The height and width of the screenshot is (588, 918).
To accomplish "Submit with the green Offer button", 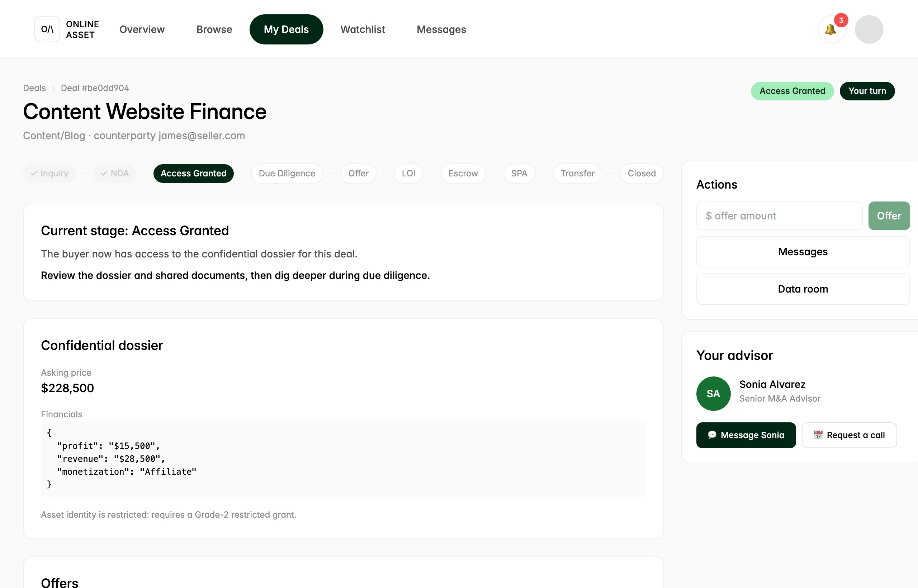I will pyautogui.click(x=889, y=216).
